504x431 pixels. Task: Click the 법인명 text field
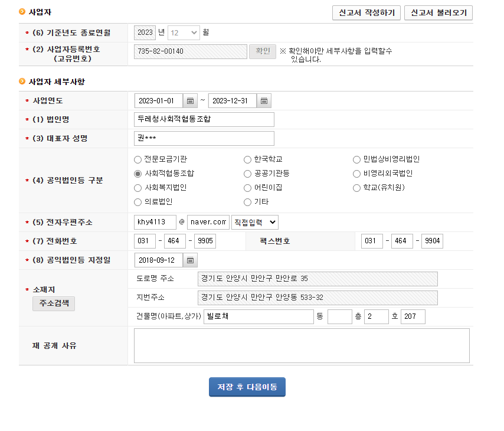point(204,119)
